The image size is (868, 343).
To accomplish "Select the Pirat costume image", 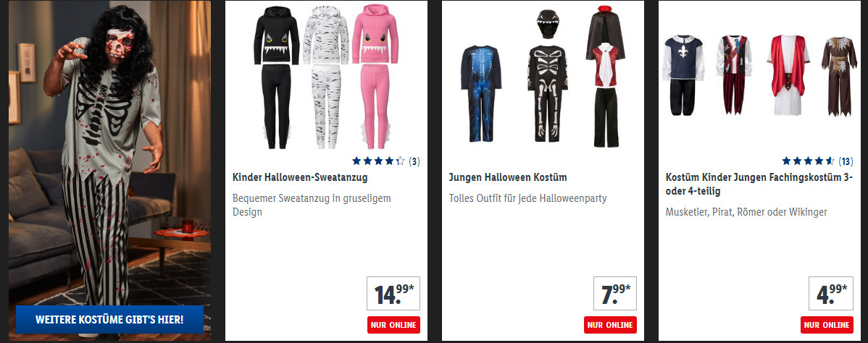I will coord(734,75).
